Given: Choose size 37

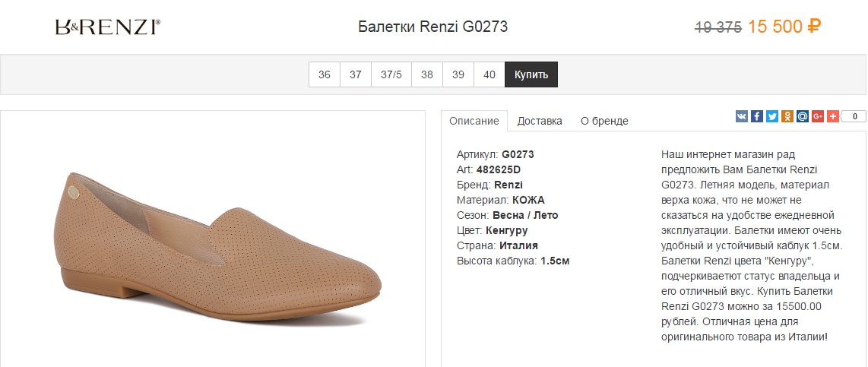Looking at the screenshot, I should (x=356, y=74).
